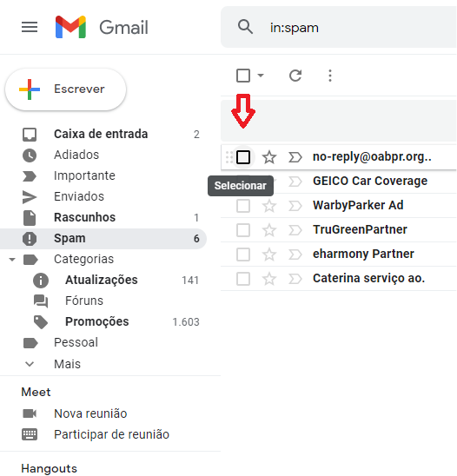Click the Escrever compose button
This screenshot has width=457, height=476.
(65, 89)
